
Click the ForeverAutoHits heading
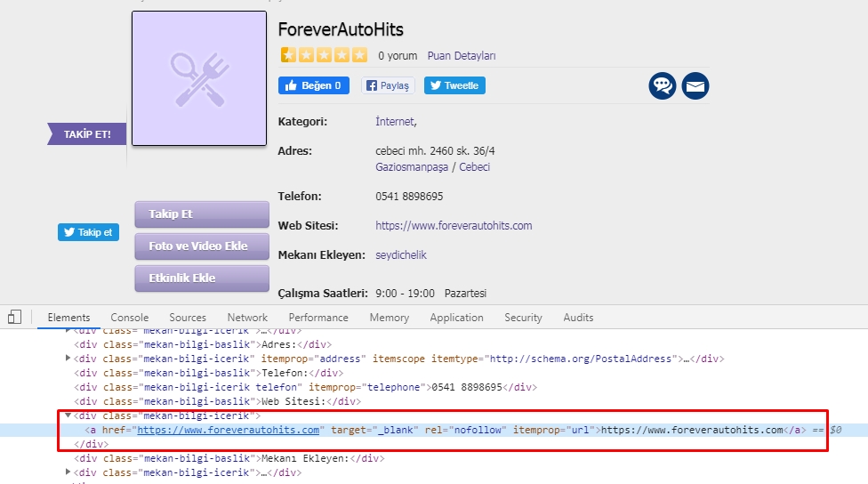coord(341,29)
